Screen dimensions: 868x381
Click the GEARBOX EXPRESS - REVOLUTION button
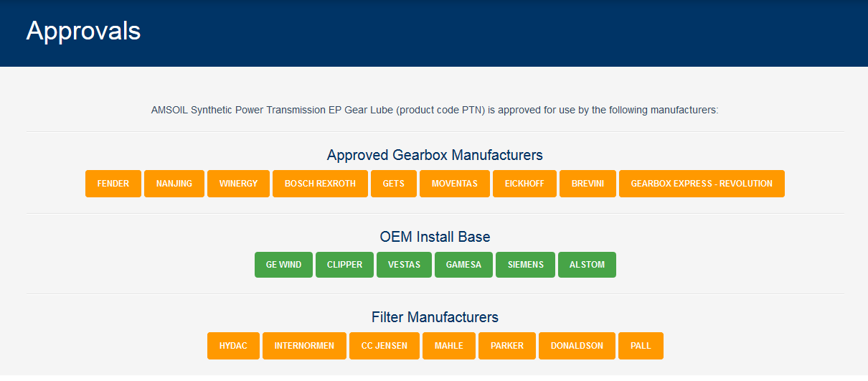coord(702,184)
